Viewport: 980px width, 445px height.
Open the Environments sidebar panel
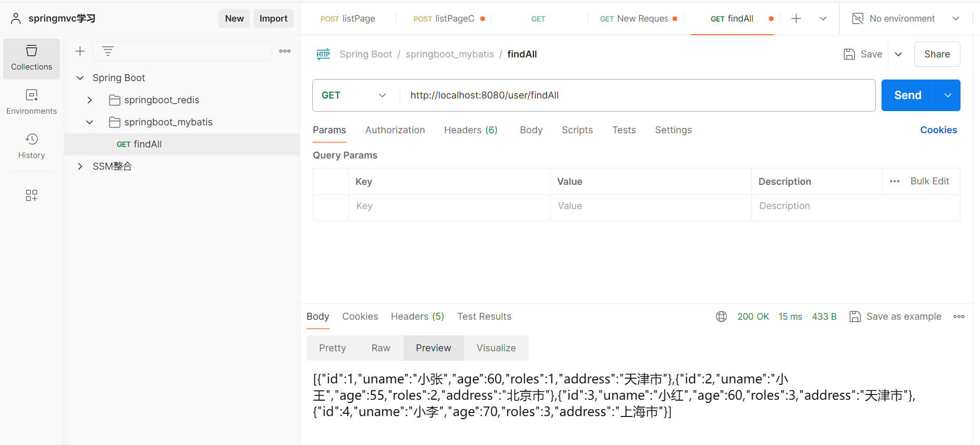32,102
